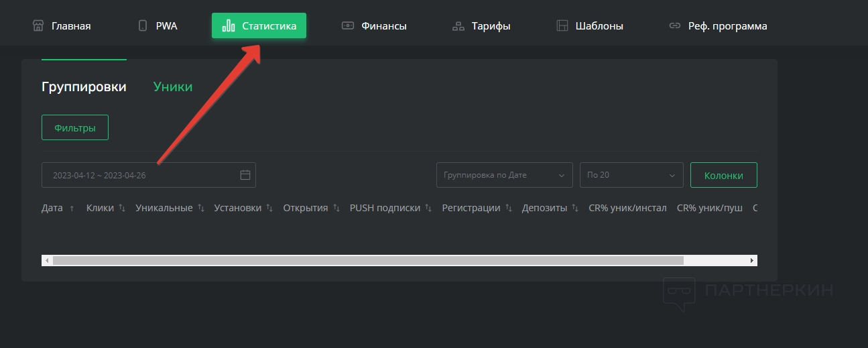Viewport: 868px width, 348px height.
Task: Sort by Уникальные column arrows icon
Action: click(200, 209)
